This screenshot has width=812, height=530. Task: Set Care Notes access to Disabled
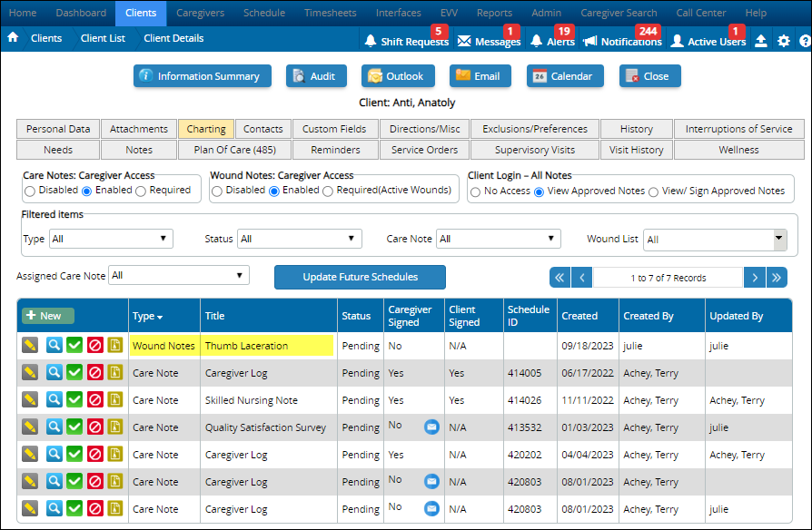coord(30,191)
